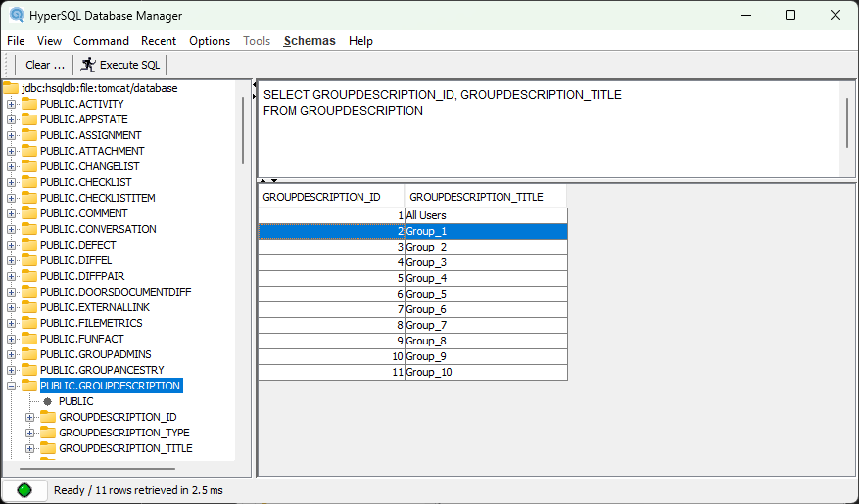Select the PUBLIC.ATTACHMENT tree row

[x=92, y=151]
